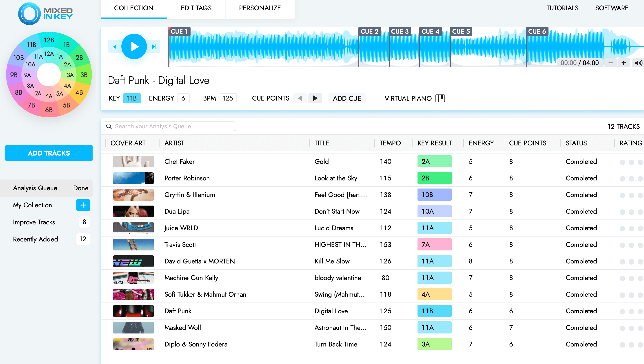Screen dimensions: 644x364
Task: Open the Improve Tracks section
Action: click(34, 222)
